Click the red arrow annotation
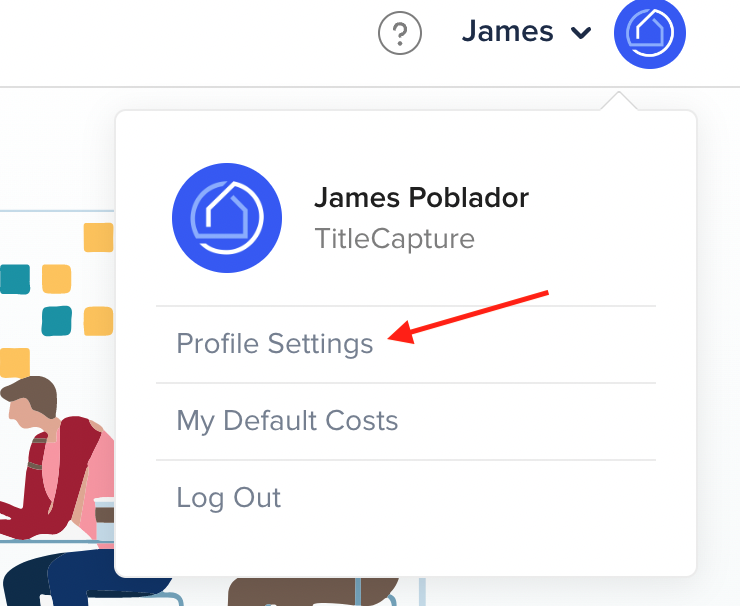The width and height of the screenshot is (740, 606). click(467, 317)
